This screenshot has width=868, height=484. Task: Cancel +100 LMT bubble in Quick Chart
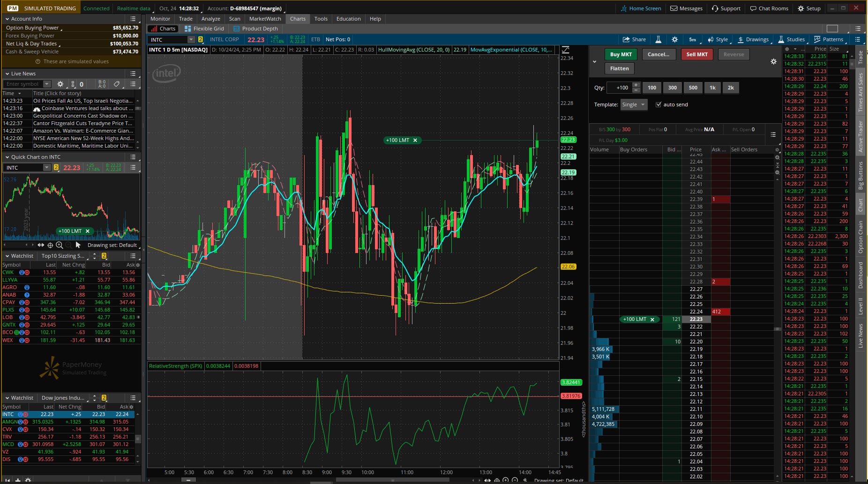point(87,231)
